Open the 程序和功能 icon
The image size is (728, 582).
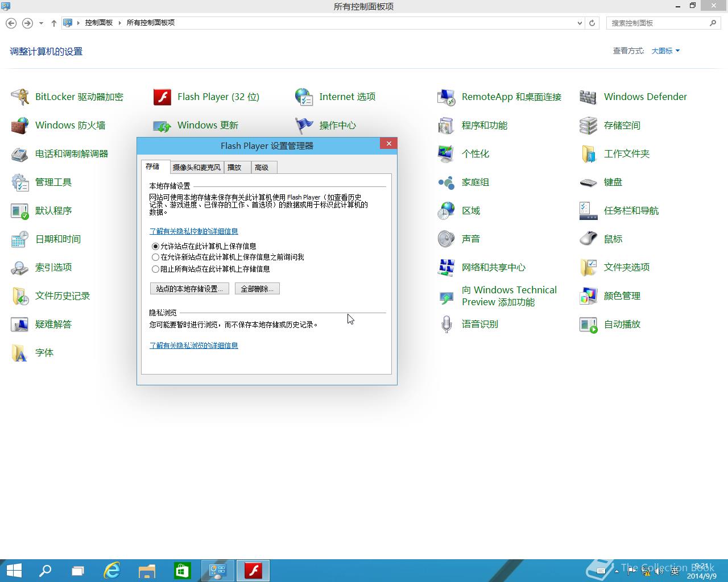[446, 125]
